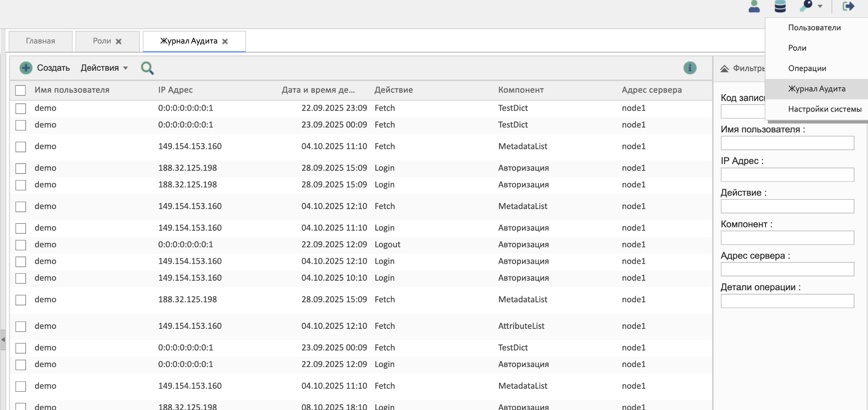Toggle the select-all checkbox in table header

[20, 90]
